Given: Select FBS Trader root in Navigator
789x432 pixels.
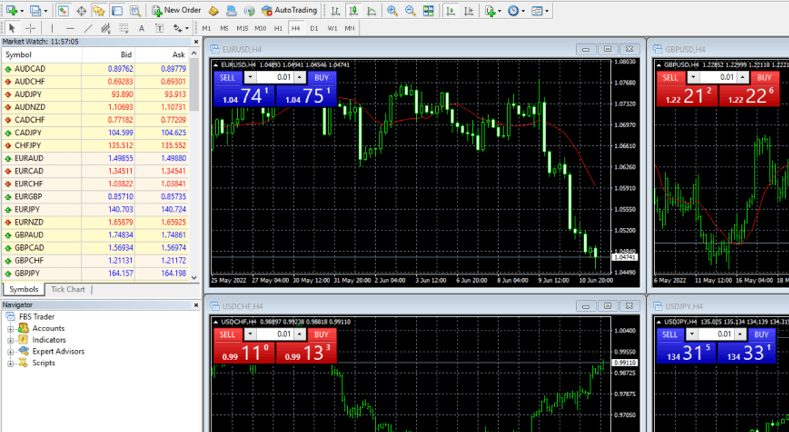Looking at the screenshot, I should click(37, 317).
